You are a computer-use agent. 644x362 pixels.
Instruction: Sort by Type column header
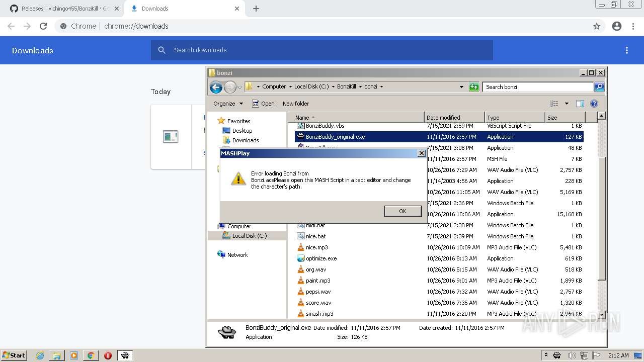point(515,117)
